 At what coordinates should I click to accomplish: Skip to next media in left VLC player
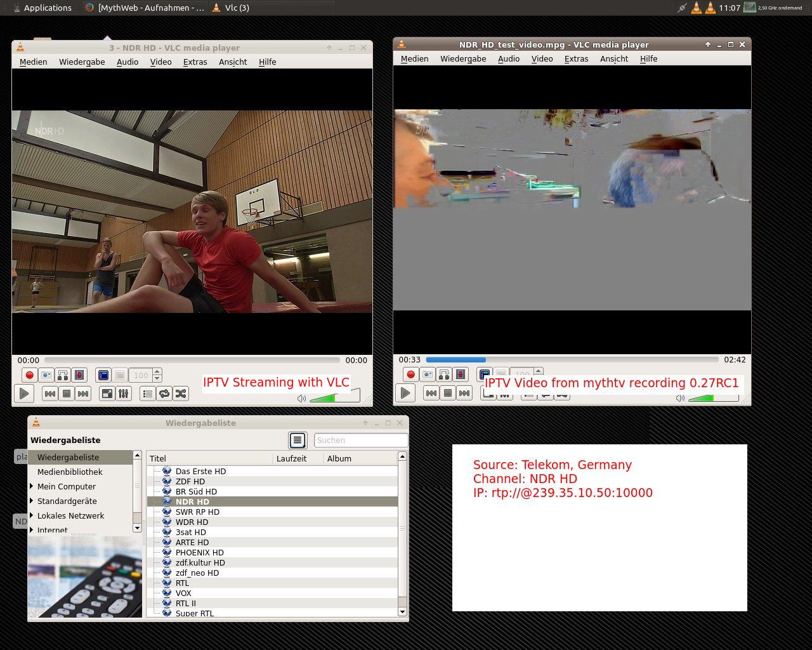pos(83,394)
